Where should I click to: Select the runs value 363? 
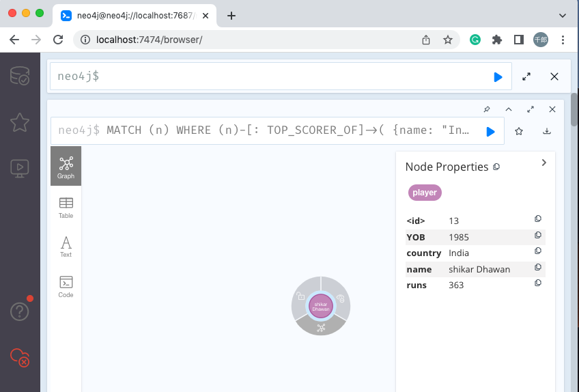456,285
